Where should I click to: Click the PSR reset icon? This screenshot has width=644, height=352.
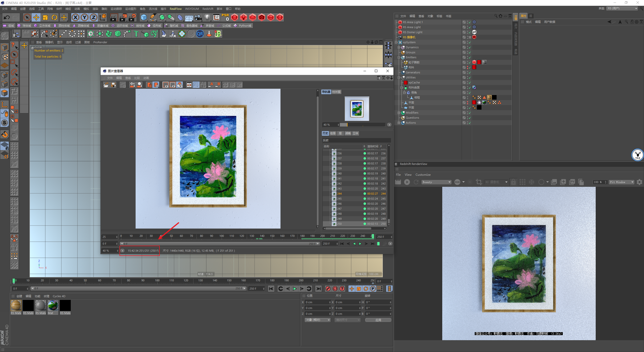click(225, 17)
